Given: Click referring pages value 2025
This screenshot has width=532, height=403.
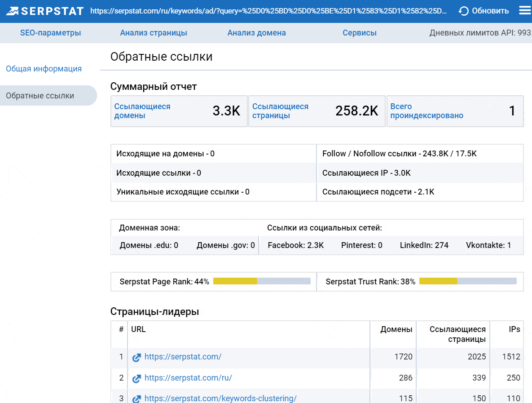Looking at the screenshot, I should point(477,357).
